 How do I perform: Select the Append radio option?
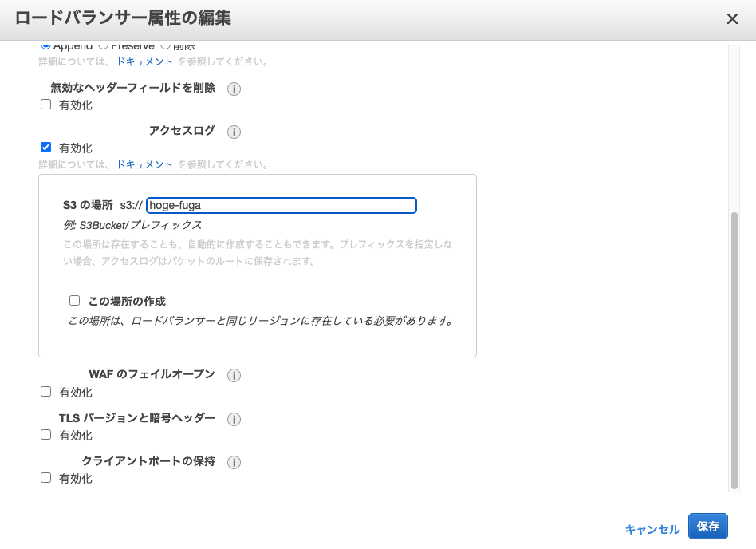(x=45, y=46)
